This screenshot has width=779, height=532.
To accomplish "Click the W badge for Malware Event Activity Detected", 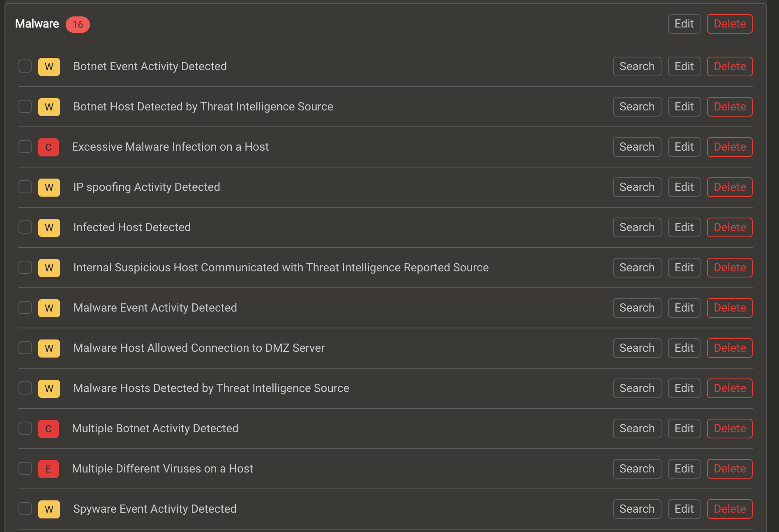I will (49, 308).
